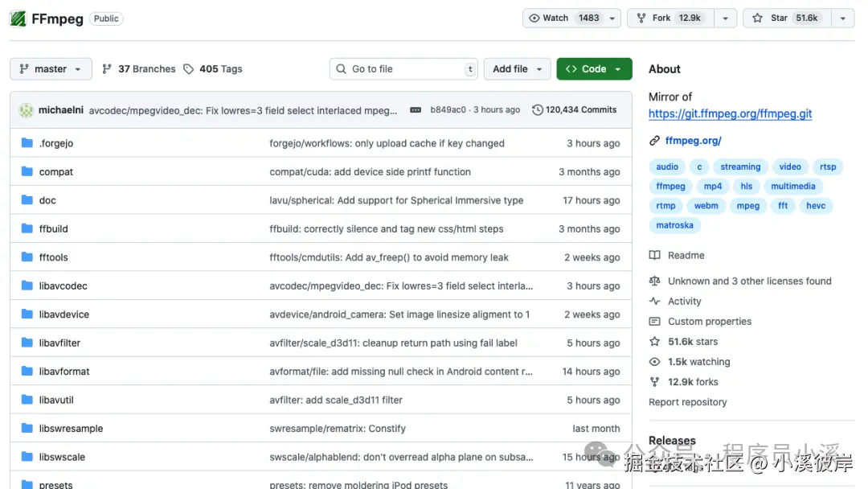Click the star icon next to 51.6k stars
This screenshot has width=868, height=489.
[x=654, y=342]
